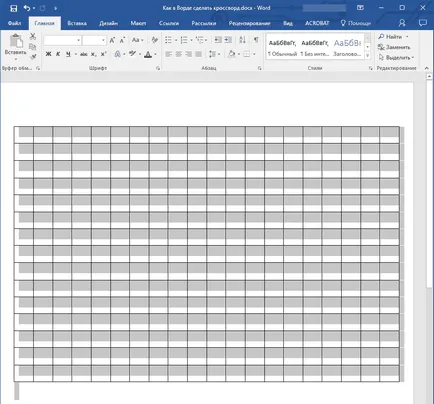Activate the Format Painter brush

(33, 57)
